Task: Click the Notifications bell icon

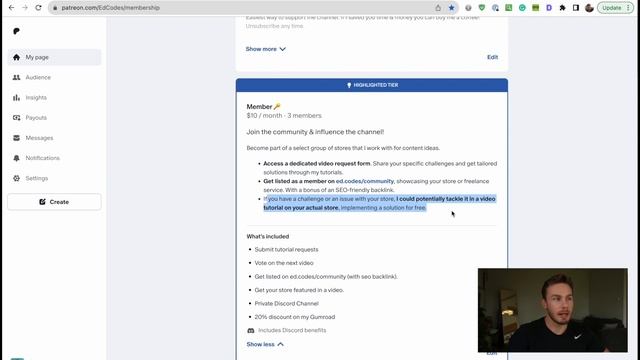Action: click(x=16, y=158)
